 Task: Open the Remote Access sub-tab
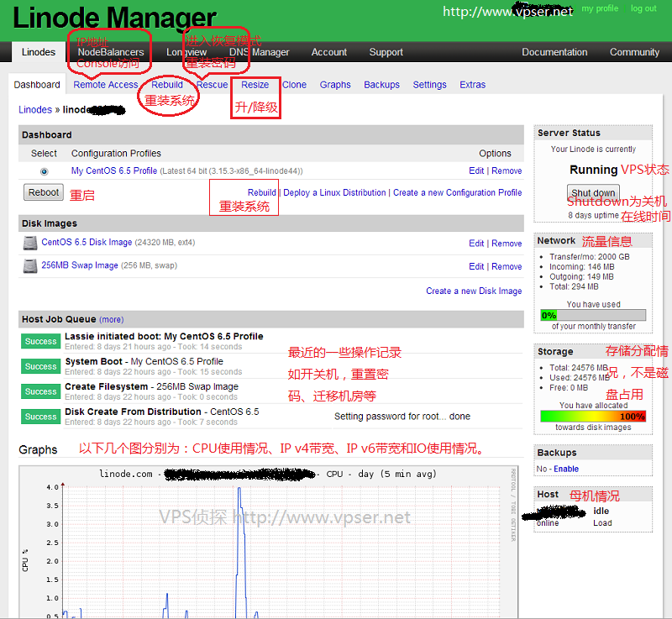106,85
